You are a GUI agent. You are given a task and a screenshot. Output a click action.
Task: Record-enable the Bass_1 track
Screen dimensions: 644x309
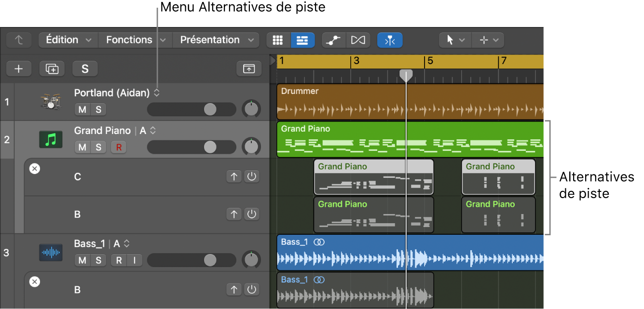click(x=118, y=260)
